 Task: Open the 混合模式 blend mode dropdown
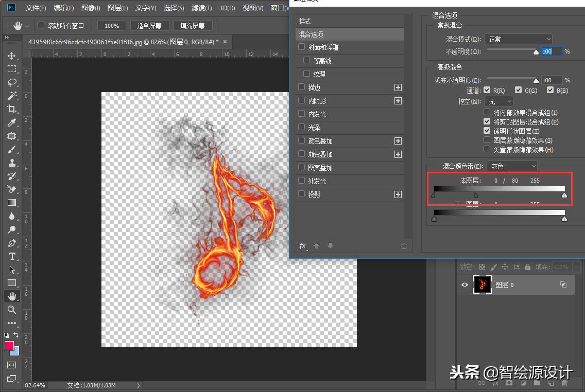[x=518, y=39]
